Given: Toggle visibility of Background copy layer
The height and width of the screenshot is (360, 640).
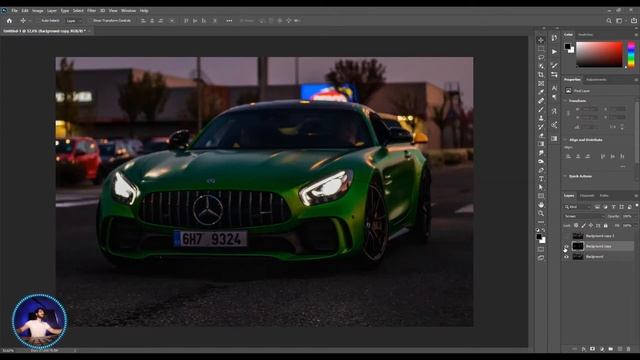Looking at the screenshot, I should [x=566, y=246].
